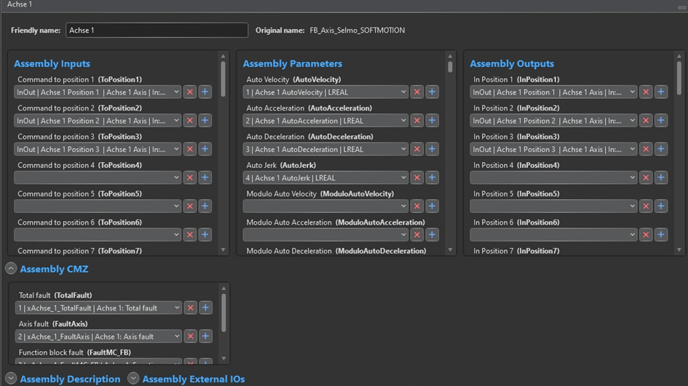Clear the Command to position 1 assignment
Screen dimensions: 688x386
pyautogui.click(x=190, y=92)
